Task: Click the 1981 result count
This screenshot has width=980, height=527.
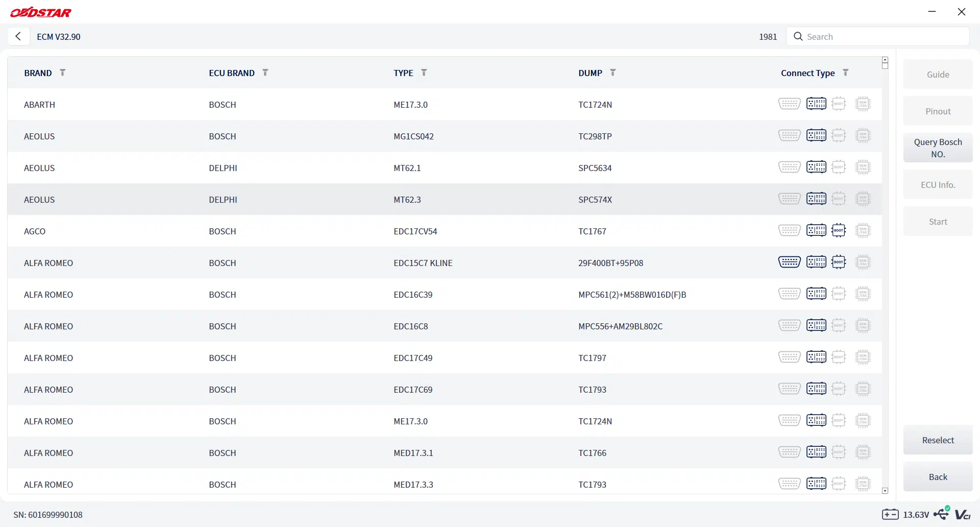Action: pos(768,37)
